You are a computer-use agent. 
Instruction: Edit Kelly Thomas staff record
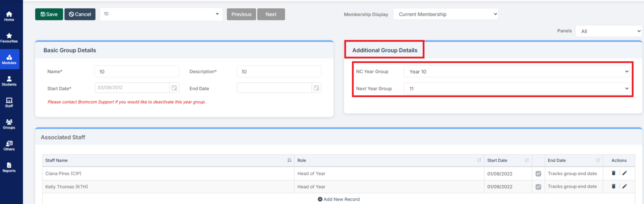(x=625, y=186)
